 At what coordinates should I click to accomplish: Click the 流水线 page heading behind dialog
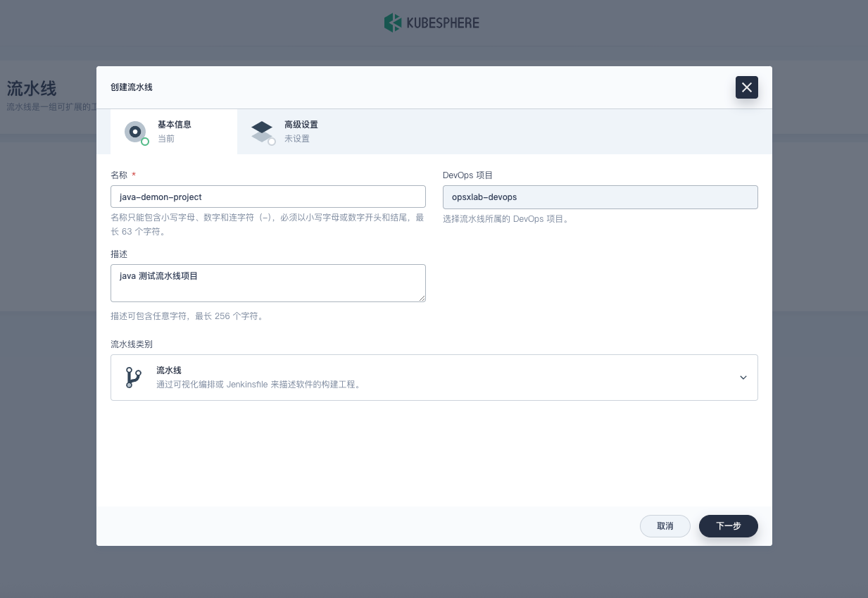(x=32, y=89)
